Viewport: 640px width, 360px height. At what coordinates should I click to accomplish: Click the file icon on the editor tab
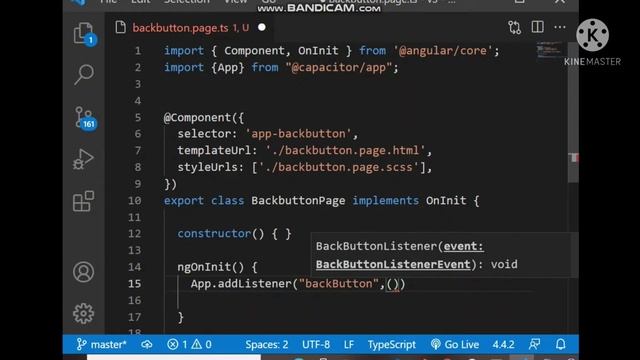[x=120, y=27]
